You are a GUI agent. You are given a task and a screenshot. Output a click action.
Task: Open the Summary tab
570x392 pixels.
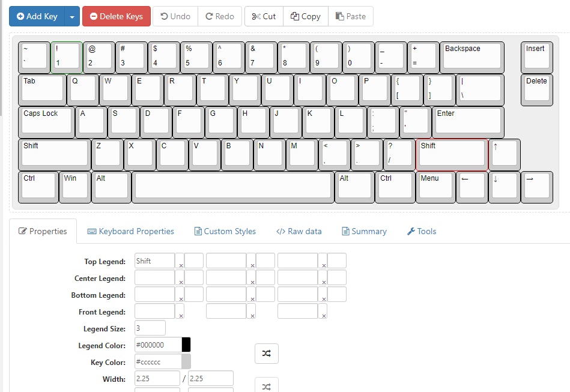click(x=364, y=231)
